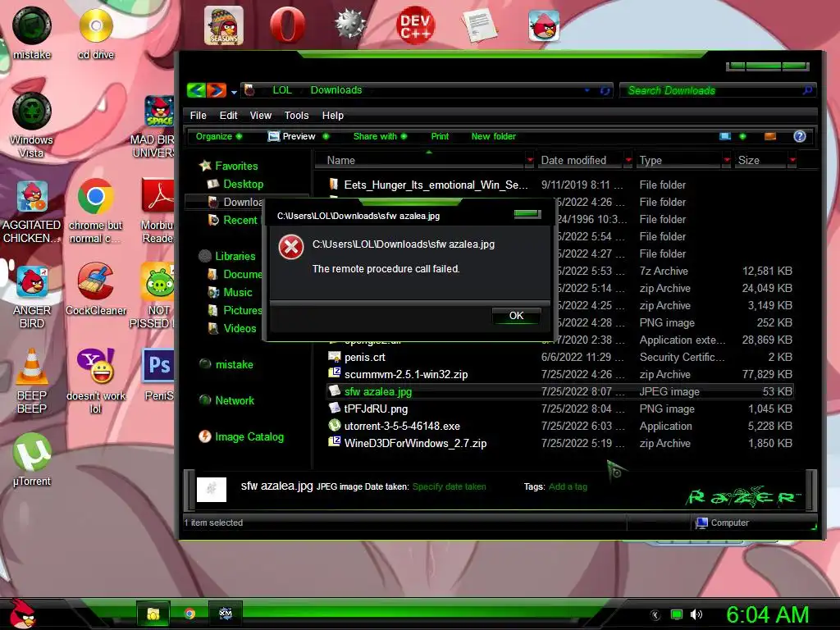Open the Date modified column dropdown arrow
This screenshot has width=840, height=630.
[628, 160]
